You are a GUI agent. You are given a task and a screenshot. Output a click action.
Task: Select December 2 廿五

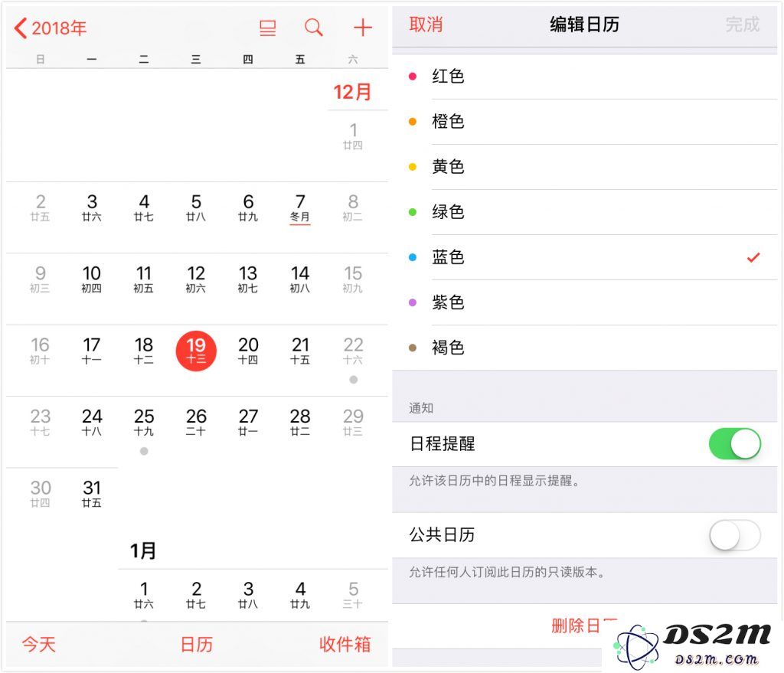click(x=40, y=207)
